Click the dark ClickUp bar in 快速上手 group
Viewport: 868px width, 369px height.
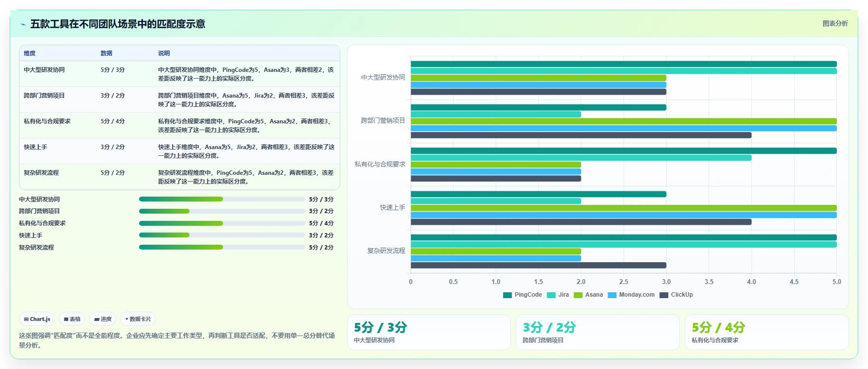pyautogui.click(x=581, y=222)
